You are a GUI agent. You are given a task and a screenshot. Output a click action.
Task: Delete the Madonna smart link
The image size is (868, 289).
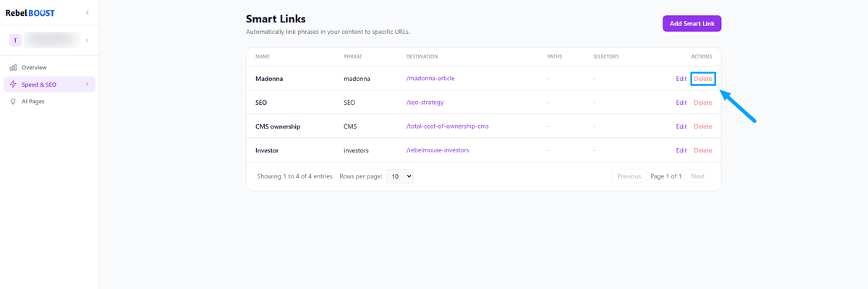pyautogui.click(x=702, y=78)
